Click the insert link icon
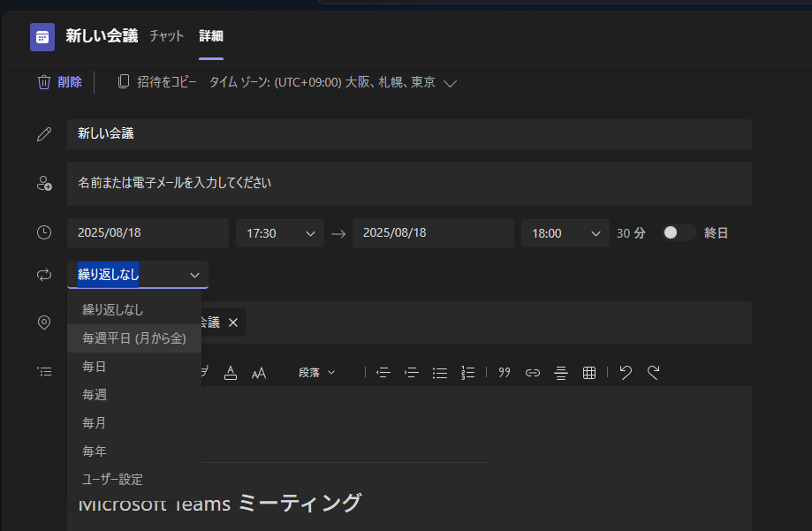 [533, 373]
